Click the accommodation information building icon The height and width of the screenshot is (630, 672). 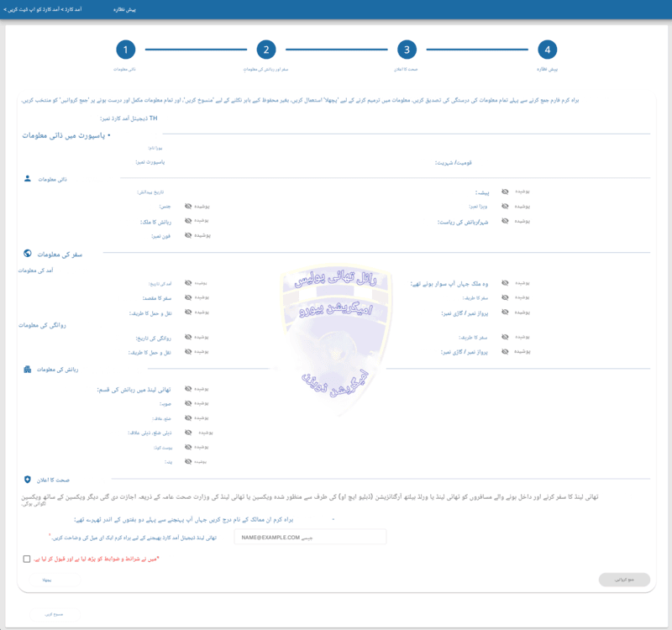click(x=28, y=370)
